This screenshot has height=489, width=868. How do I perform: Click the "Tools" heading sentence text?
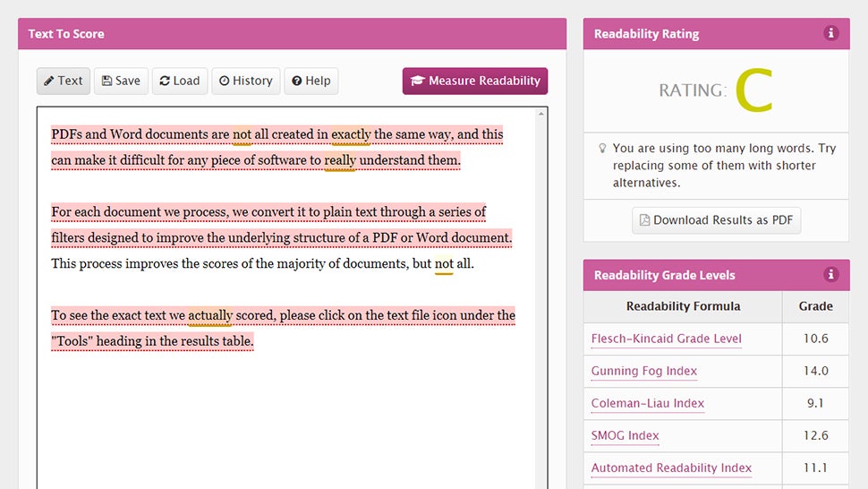[152, 341]
